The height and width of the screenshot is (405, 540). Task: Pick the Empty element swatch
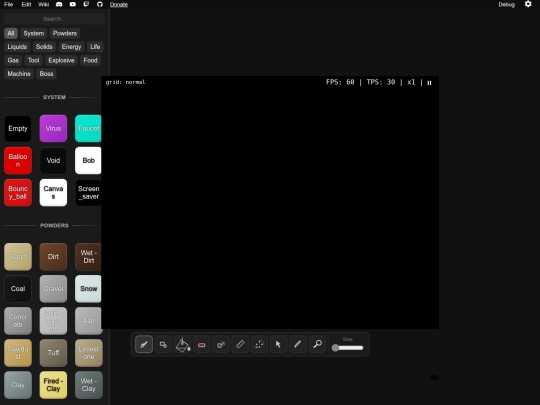(x=18, y=128)
